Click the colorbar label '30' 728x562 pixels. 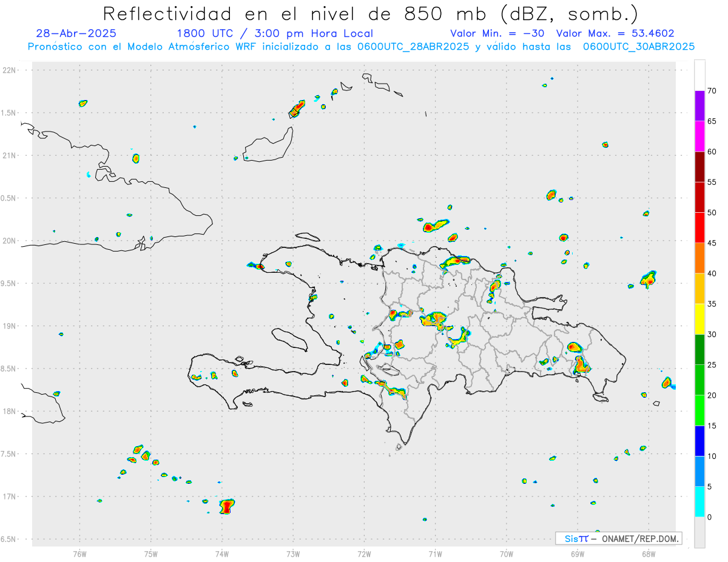[712, 335]
